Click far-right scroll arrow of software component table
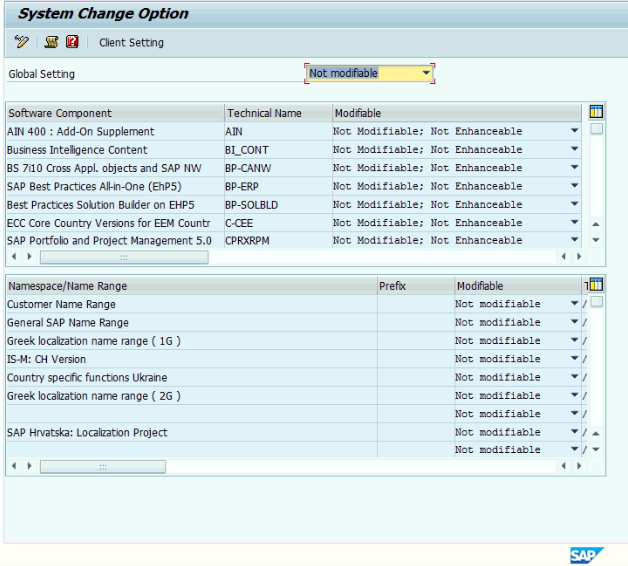 (579, 256)
